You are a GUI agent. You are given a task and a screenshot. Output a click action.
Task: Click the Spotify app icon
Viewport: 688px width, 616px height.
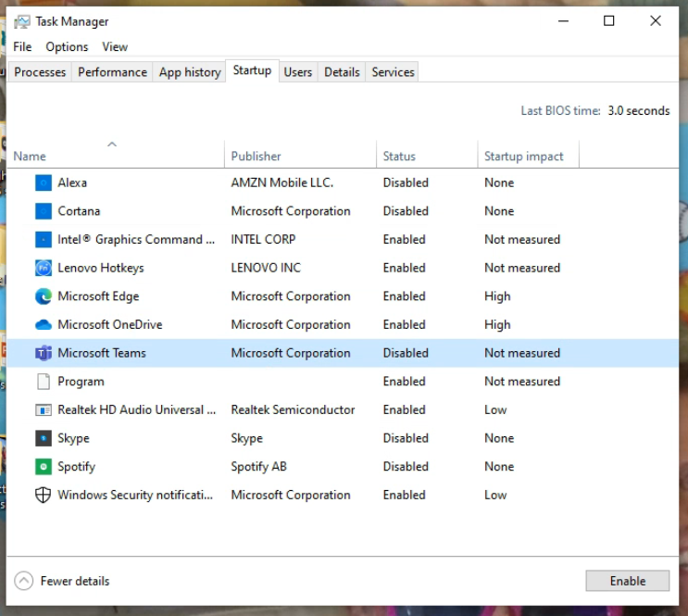coord(44,467)
